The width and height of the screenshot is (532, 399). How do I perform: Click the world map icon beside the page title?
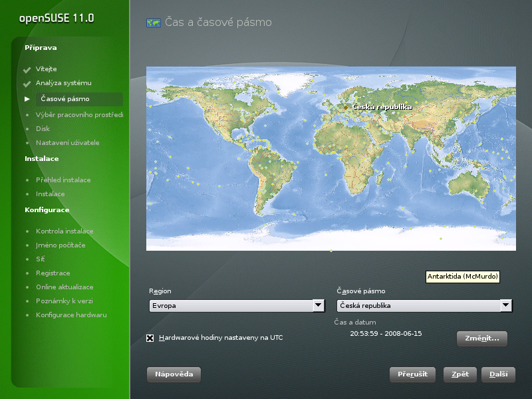click(154, 23)
